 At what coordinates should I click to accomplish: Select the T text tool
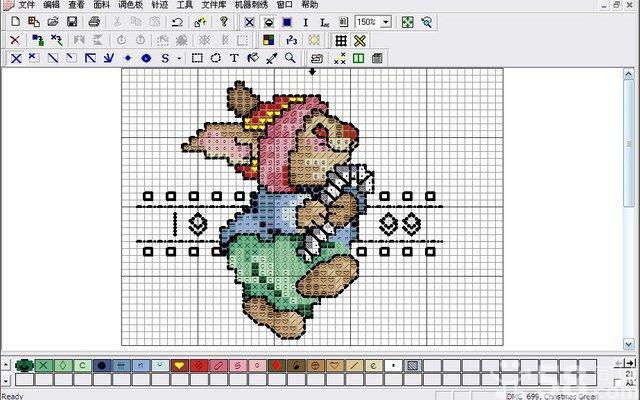[x=234, y=58]
